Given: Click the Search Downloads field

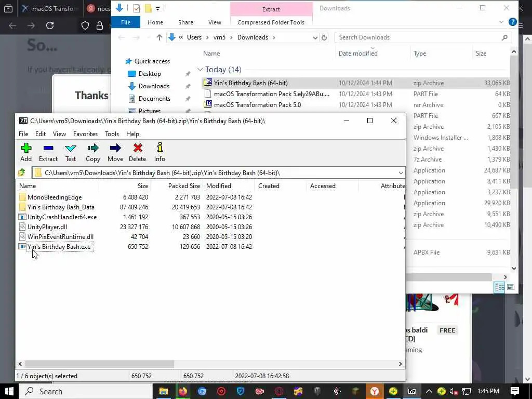Looking at the screenshot, I should (x=423, y=37).
